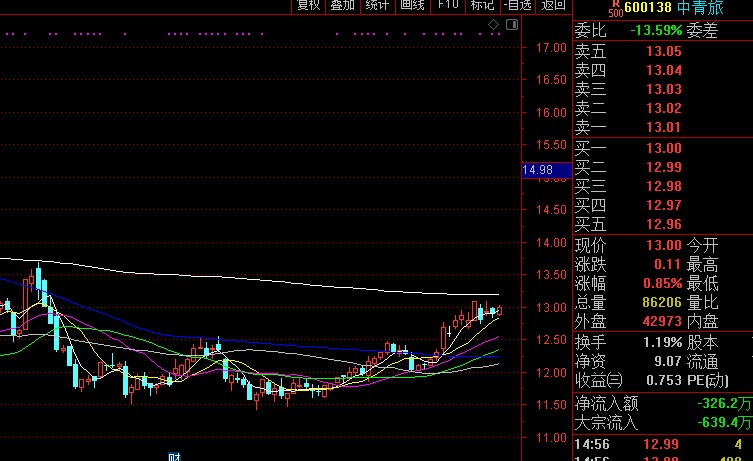The width and height of the screenshot is (753, 461).
Task: Click the 最高 label
Action: [x=703, y=265]
